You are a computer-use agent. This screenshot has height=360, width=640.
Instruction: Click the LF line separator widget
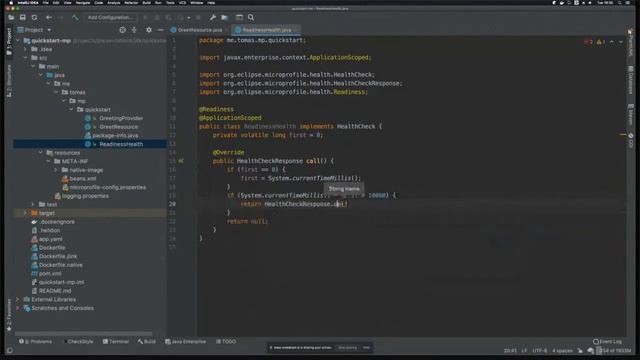coord(524,350)
